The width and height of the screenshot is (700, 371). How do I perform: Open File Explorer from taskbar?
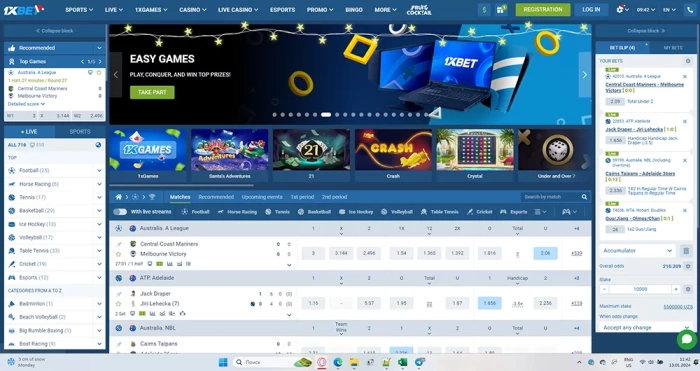pos(354,362)
